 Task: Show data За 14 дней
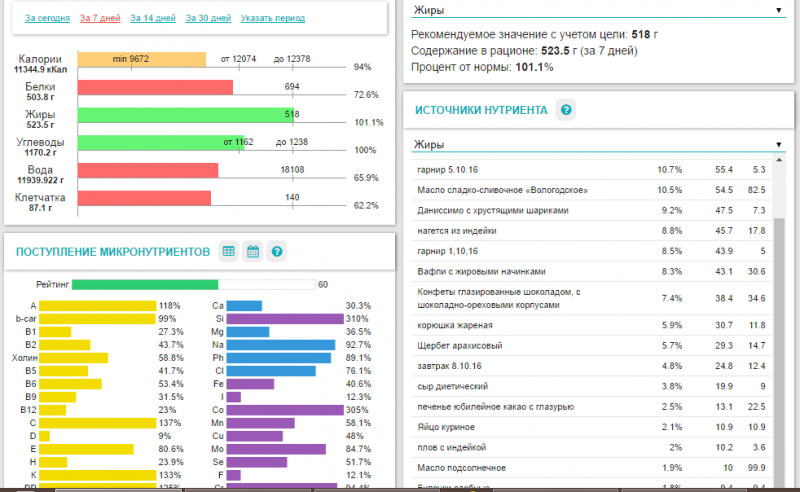click(x=152, y=19)
